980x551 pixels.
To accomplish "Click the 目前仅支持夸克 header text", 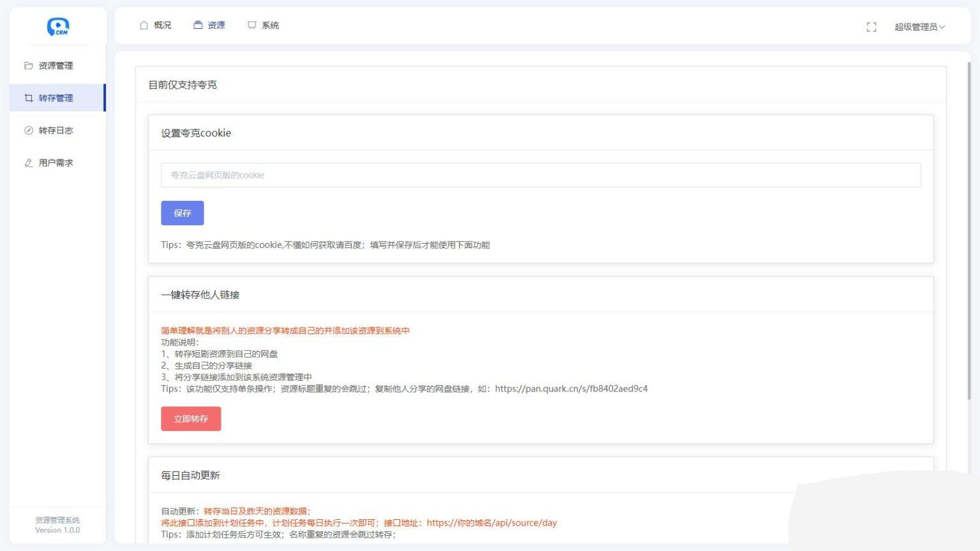I will point(182,85).
